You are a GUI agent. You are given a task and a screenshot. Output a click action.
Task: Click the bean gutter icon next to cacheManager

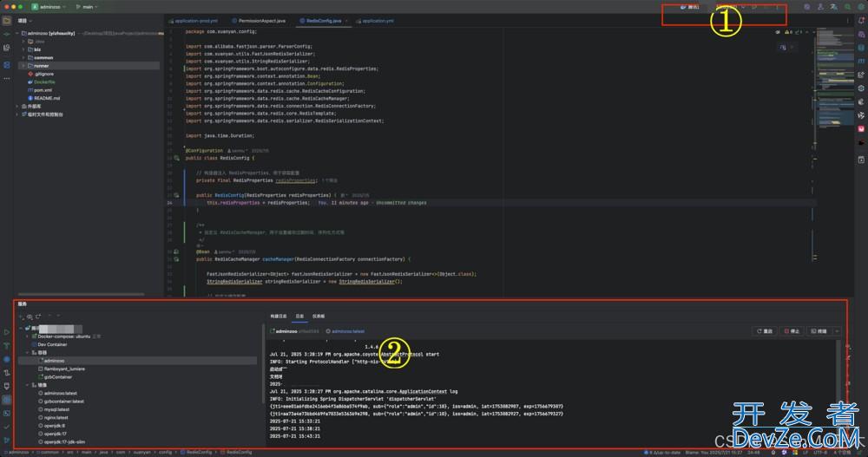(x=176, y=259)
